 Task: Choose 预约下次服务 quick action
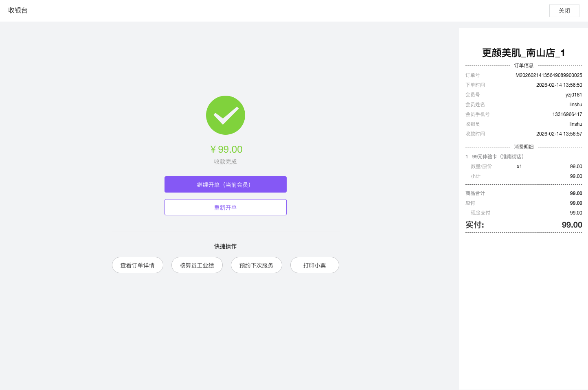(256, 265)
